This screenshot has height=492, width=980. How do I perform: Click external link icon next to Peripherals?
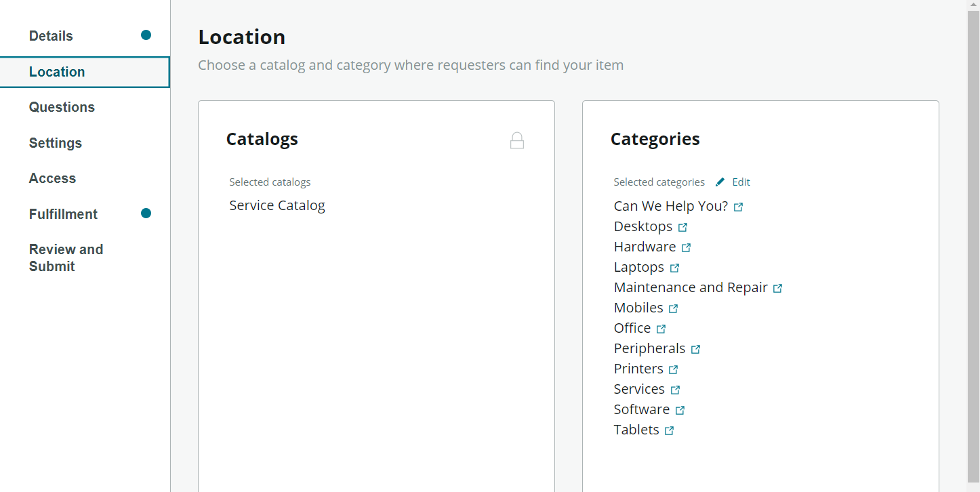click(695, 350)
